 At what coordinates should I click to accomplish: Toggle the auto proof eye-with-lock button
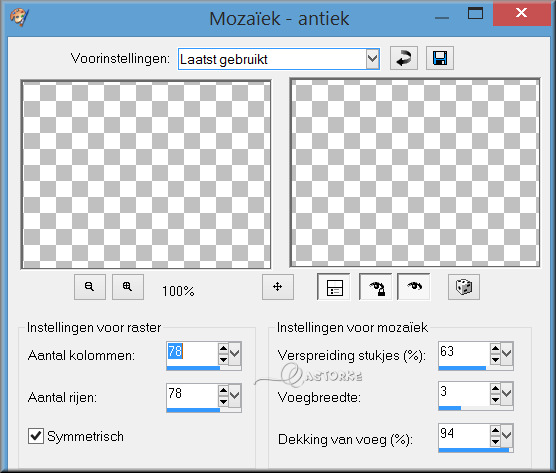[376, 286]
